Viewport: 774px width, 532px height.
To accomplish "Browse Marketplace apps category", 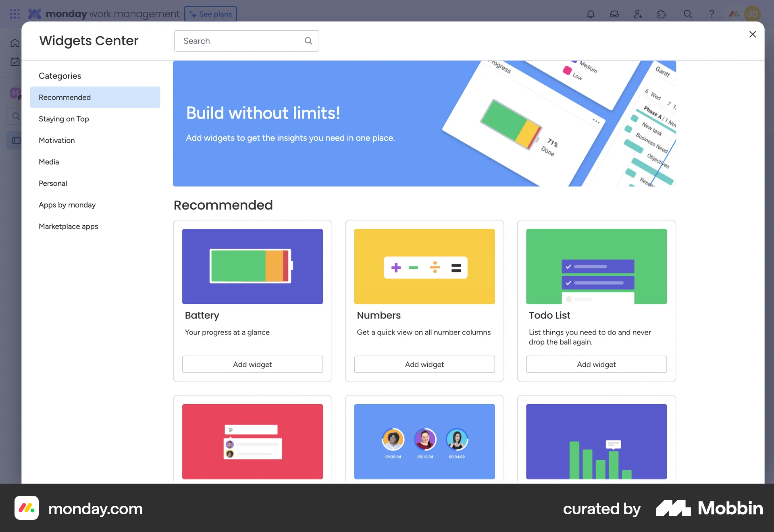I will click(68, 226).
